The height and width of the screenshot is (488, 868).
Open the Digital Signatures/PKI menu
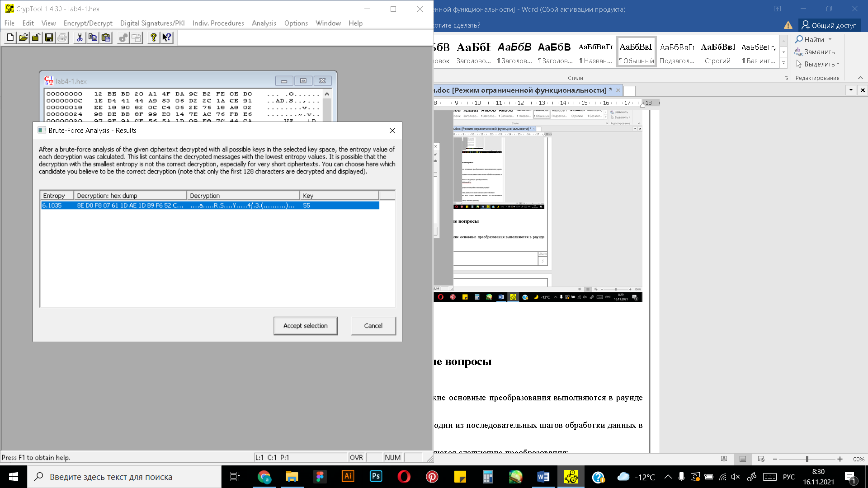pos(152,23)
